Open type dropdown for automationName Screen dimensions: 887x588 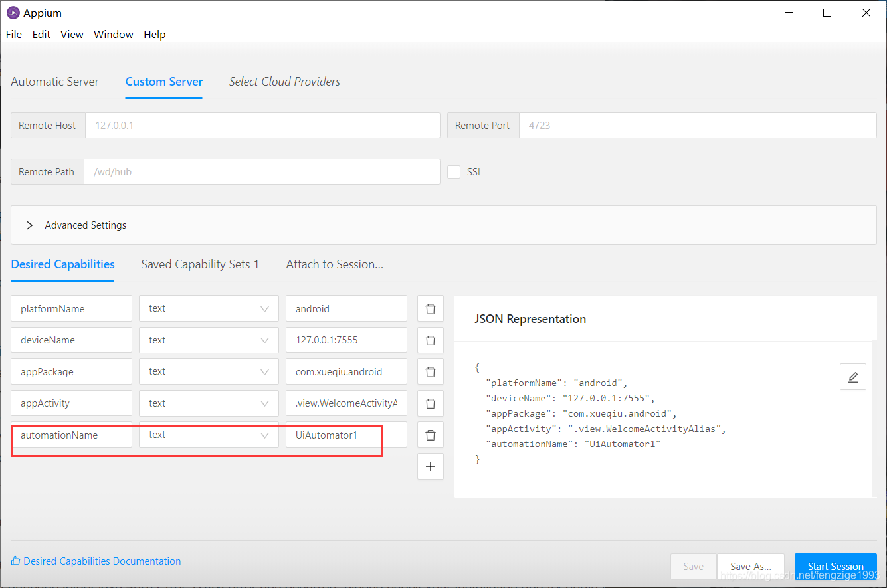(209, 435)
